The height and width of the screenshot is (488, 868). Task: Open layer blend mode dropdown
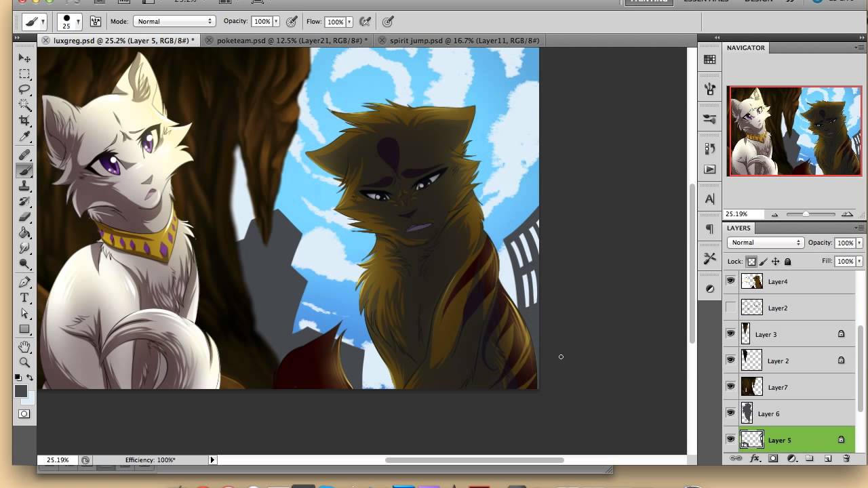click(766, 243)
